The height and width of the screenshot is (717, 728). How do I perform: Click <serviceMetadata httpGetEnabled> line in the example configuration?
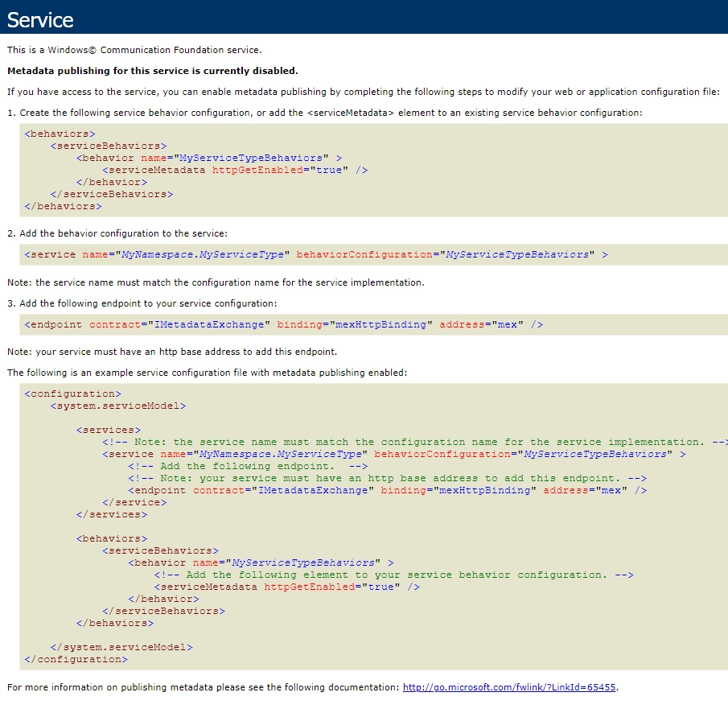(287, 587)
